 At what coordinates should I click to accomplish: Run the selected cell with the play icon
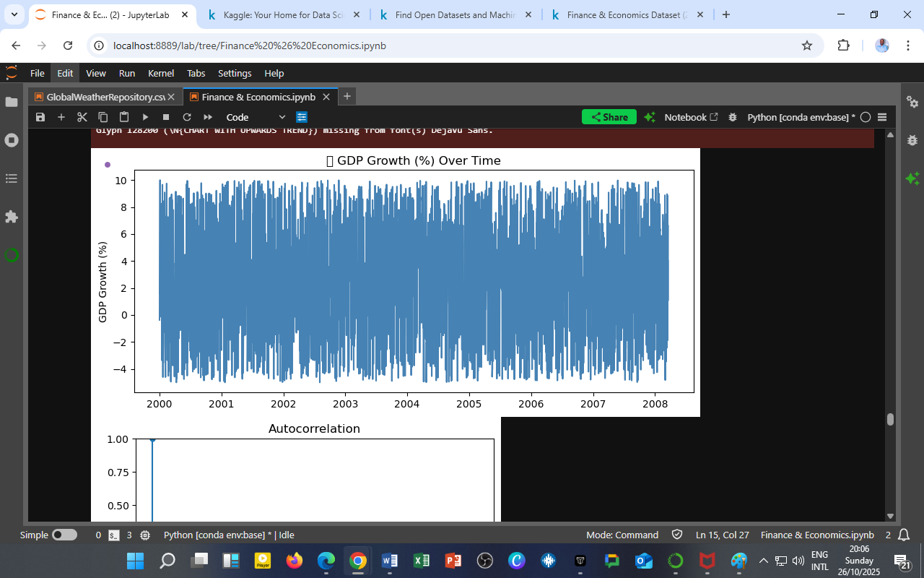145,117
